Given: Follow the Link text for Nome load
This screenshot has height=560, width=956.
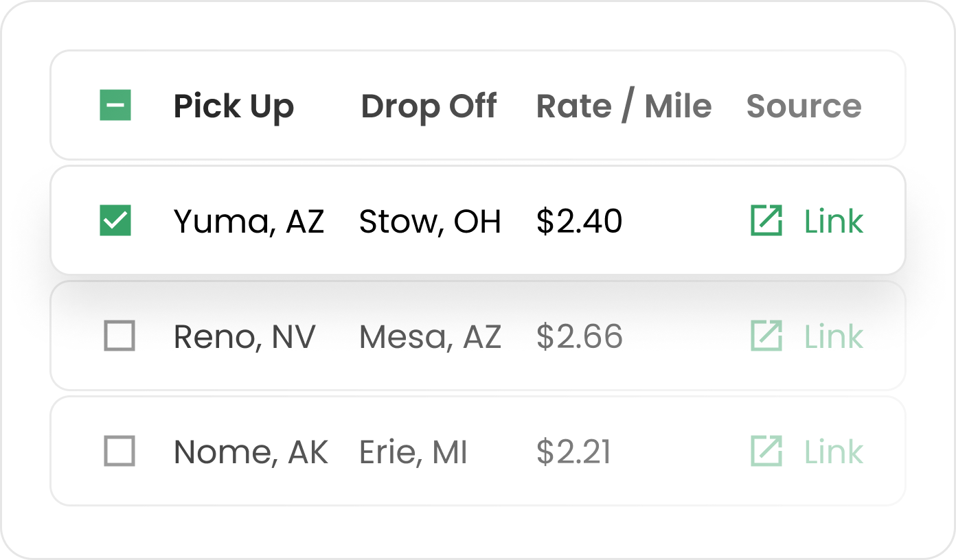Looking at the screenshot, I should tap(833, 452).
